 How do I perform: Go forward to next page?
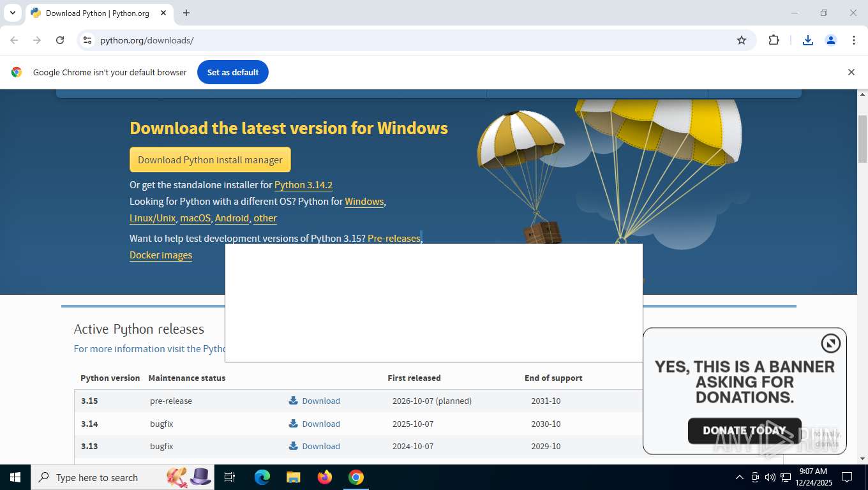click(x=37, y=40)
